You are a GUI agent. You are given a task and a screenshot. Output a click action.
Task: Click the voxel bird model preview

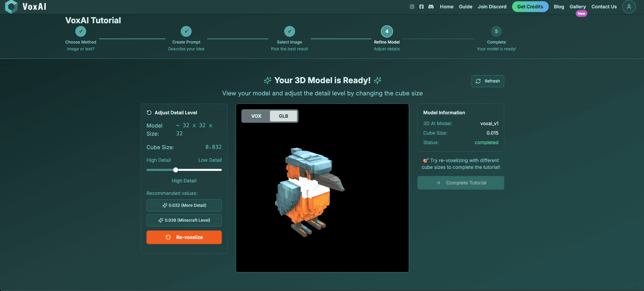coord(309,190)
